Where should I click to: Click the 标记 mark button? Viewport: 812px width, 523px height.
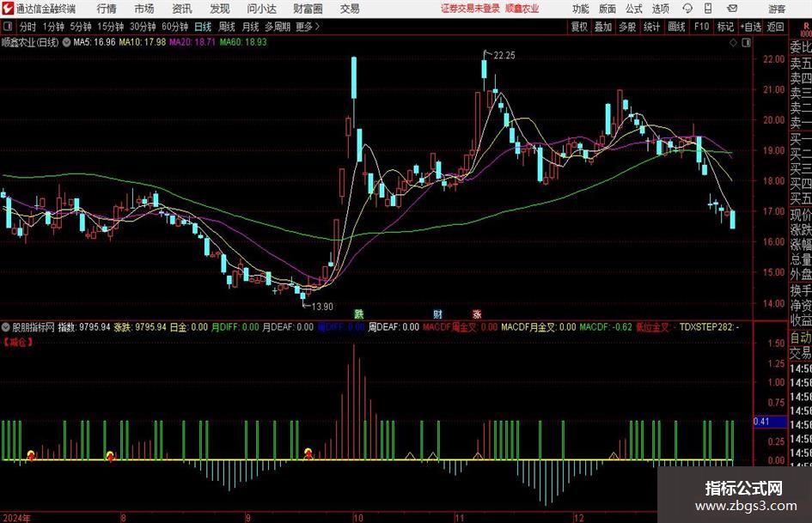tap(725, 27)
